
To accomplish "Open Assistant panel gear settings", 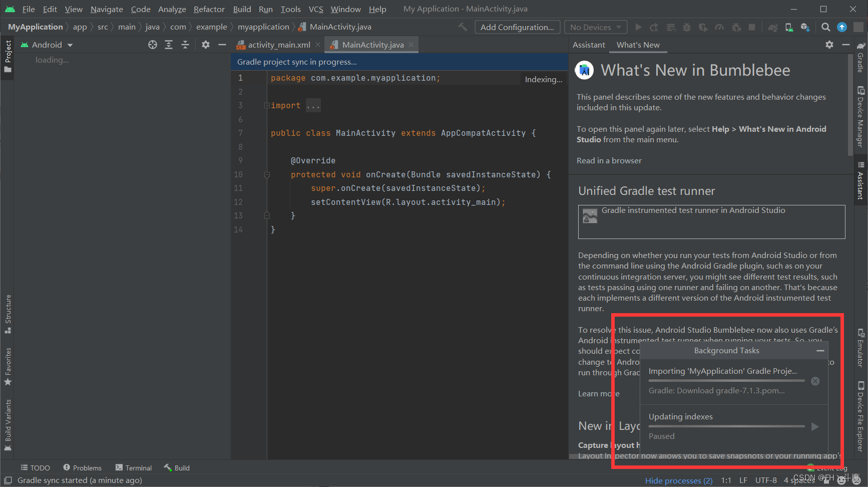I will 829,45.
